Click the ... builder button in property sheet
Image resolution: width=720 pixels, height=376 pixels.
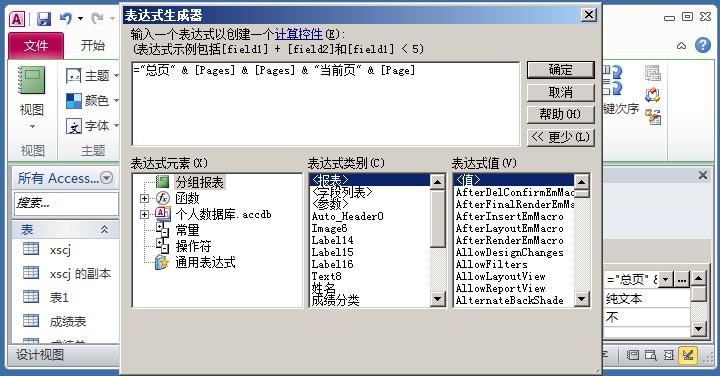[681, 279]
